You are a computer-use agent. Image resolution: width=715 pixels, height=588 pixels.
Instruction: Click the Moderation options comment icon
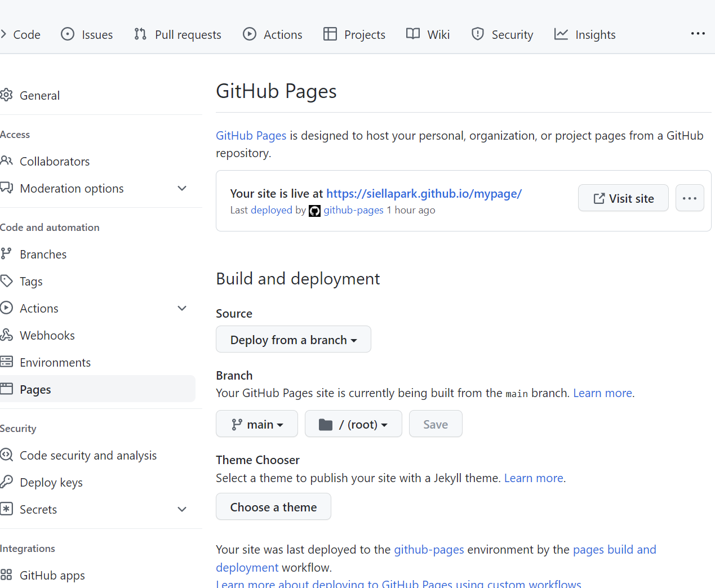pos(6,188)
